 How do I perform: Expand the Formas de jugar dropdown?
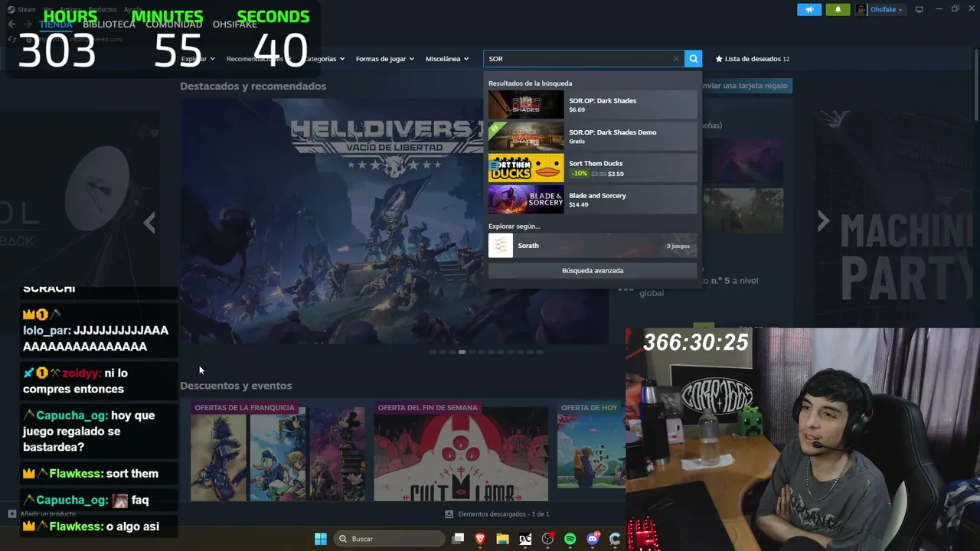point(384,59)
